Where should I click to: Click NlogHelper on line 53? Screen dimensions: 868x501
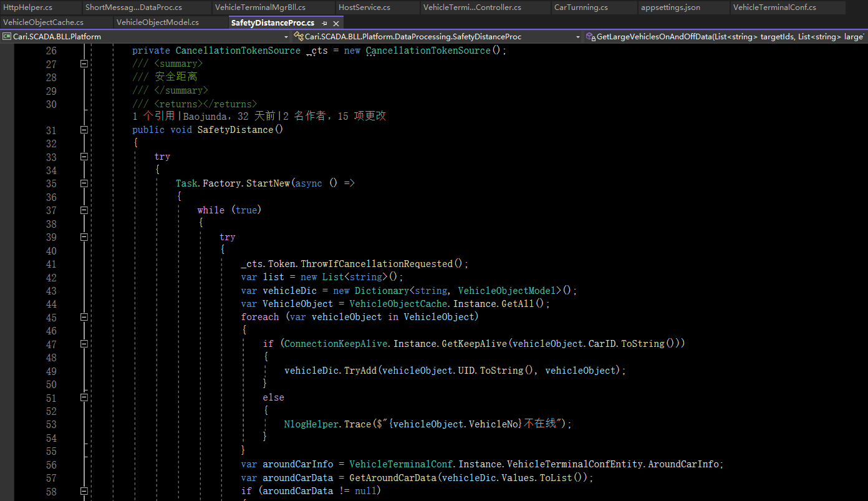point(311,424)
